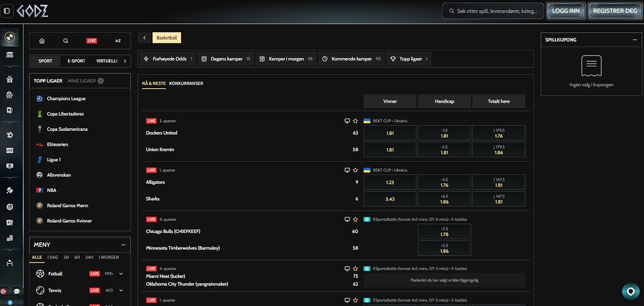The height and width of the screenshot is (306, 644).
Task: Click the NBA league logo
Action: tap(40, 190)
